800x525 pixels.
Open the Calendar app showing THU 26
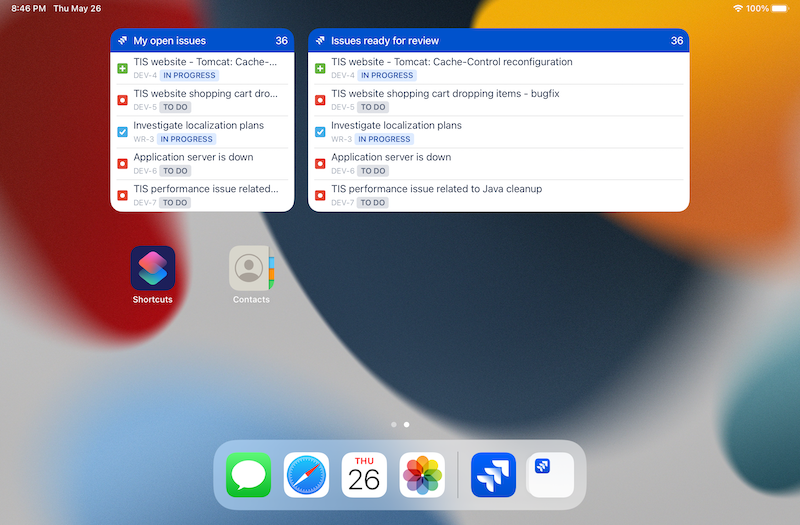[x=364, y=474]
